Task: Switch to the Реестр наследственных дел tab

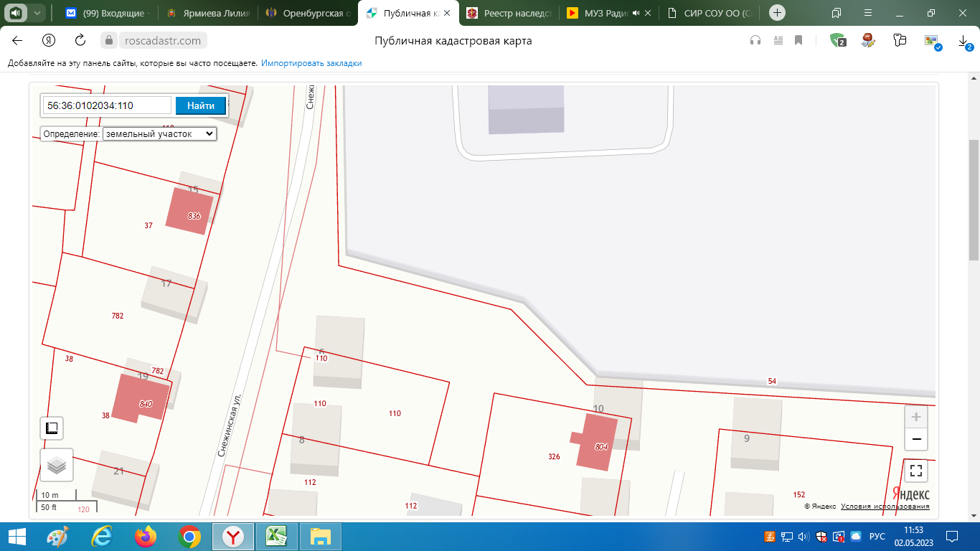Action: click(x=509, y=13)
